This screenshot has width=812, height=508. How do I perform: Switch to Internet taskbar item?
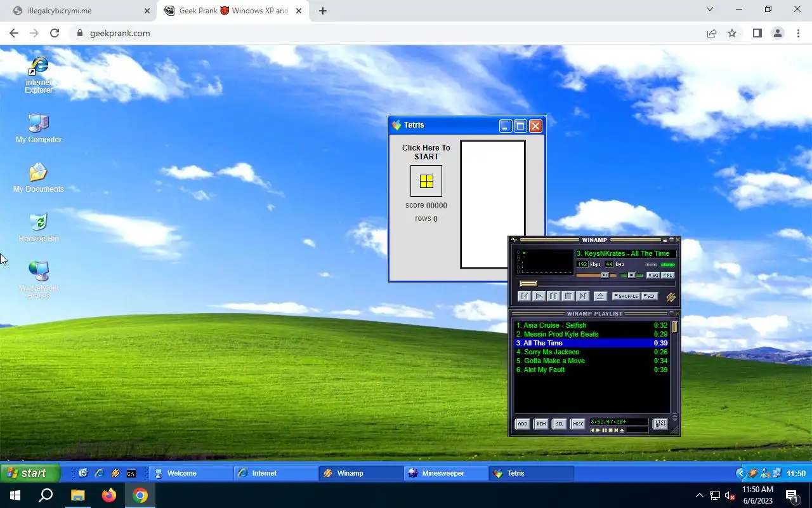click(x=276, y=473)
